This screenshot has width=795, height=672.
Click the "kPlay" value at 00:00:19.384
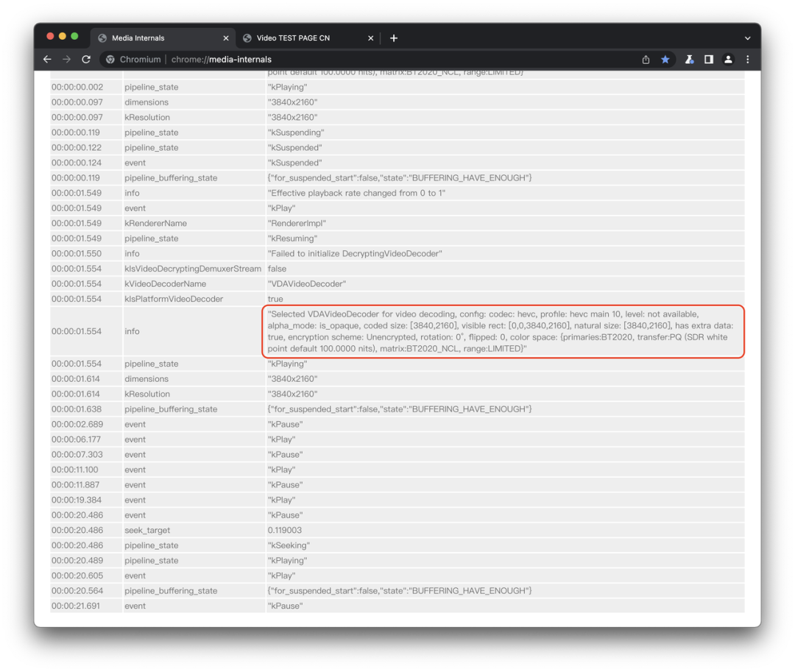(x=281, y=500)
